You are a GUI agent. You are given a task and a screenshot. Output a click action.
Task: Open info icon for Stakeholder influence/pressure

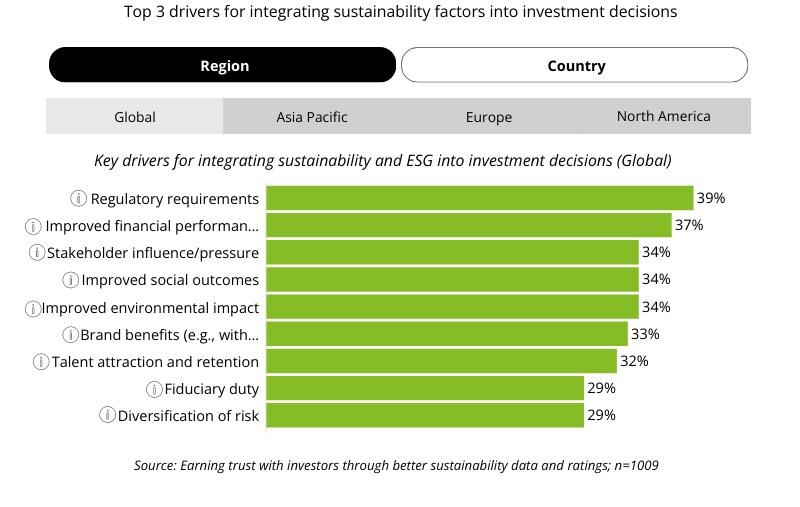[x=37, y=252]
